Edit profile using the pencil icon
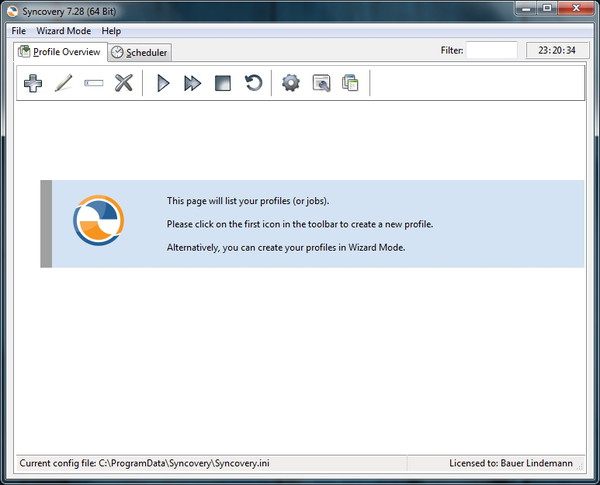This screenshot has height=485, width=600. (64, 83)
